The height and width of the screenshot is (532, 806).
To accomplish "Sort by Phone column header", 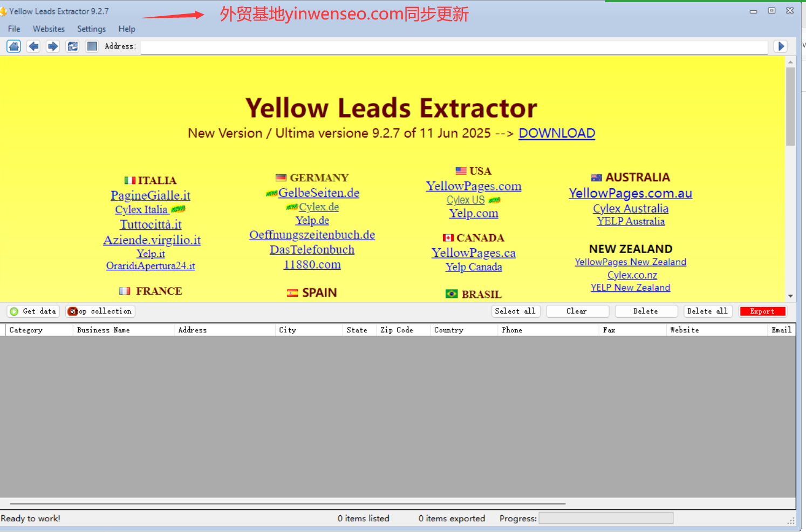I will coord(548,330).
